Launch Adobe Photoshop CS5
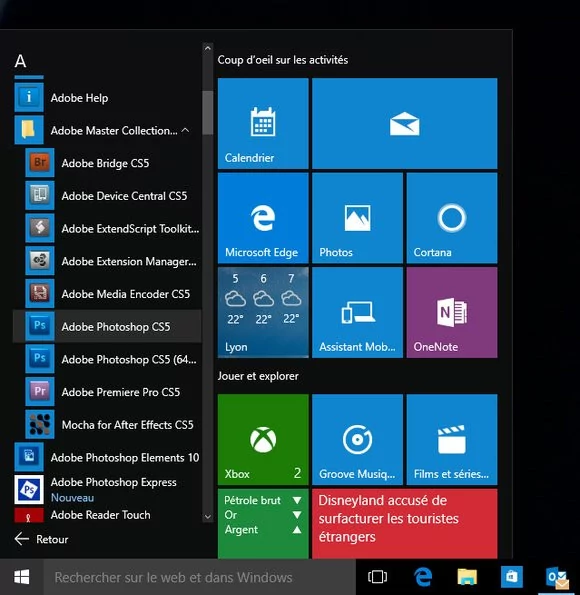This screenshot has height=595, width=580. click(107, 326)
